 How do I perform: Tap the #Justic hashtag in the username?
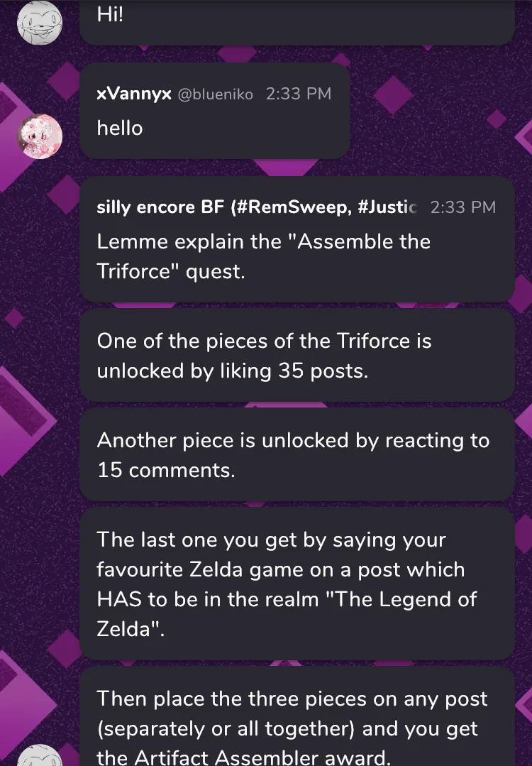click(x=387, y=207)
